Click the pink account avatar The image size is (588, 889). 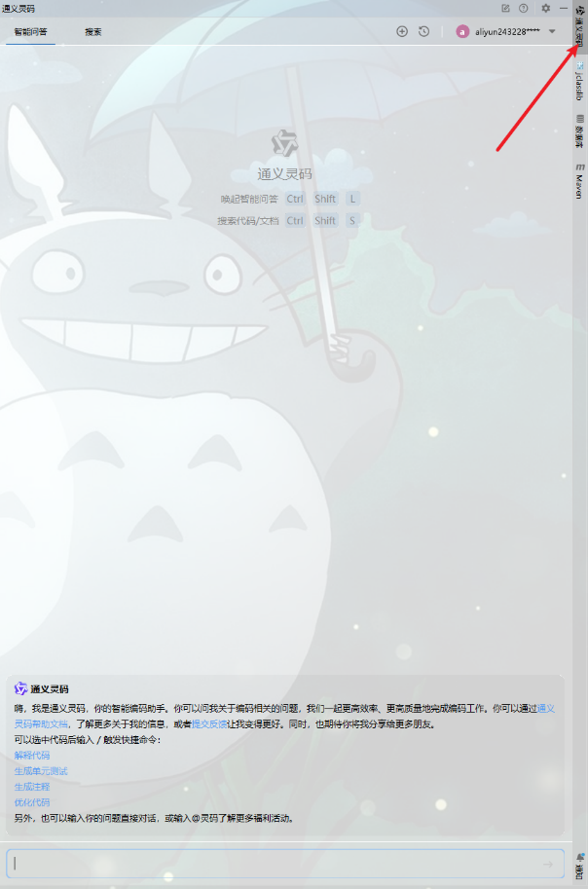[462, 32]
